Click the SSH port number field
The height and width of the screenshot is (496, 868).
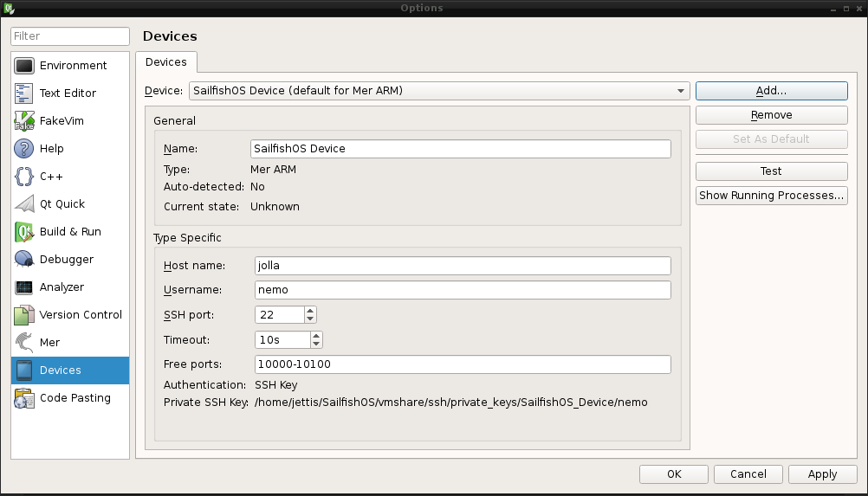(x=280, y=314)
